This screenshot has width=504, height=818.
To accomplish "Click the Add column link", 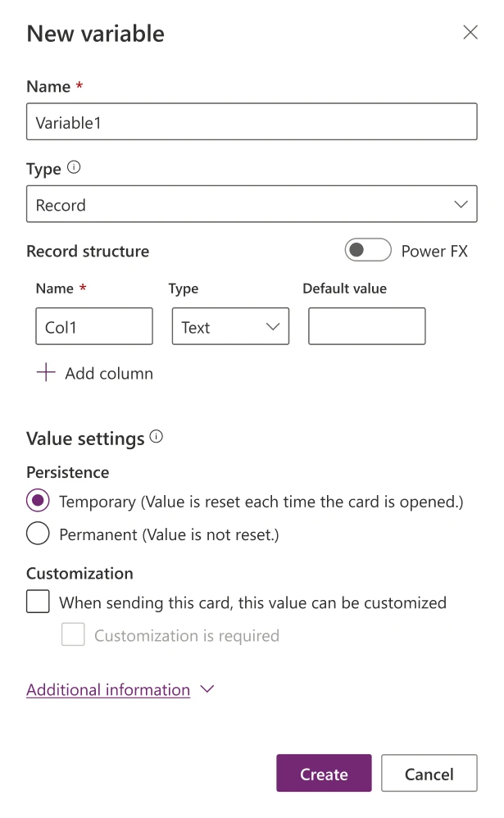I will pyautogui.click(x=108, y=373).
